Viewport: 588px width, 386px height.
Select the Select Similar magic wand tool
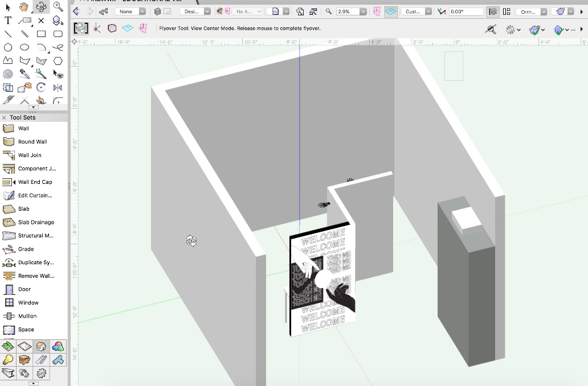pos(41,74)
